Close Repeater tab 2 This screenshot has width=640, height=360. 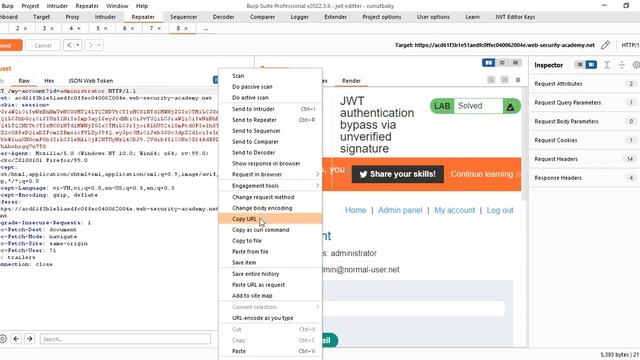coord(25,28)
